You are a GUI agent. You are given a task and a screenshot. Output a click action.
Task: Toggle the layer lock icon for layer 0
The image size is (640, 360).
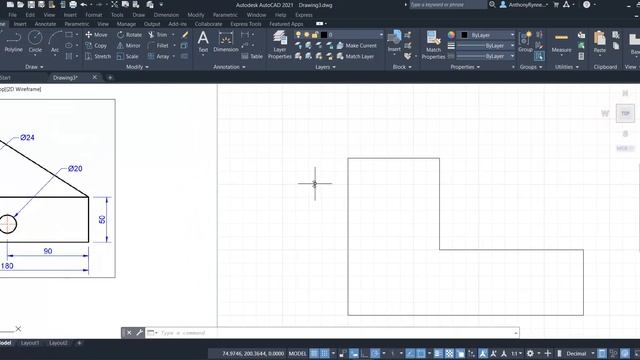[315, 35]
